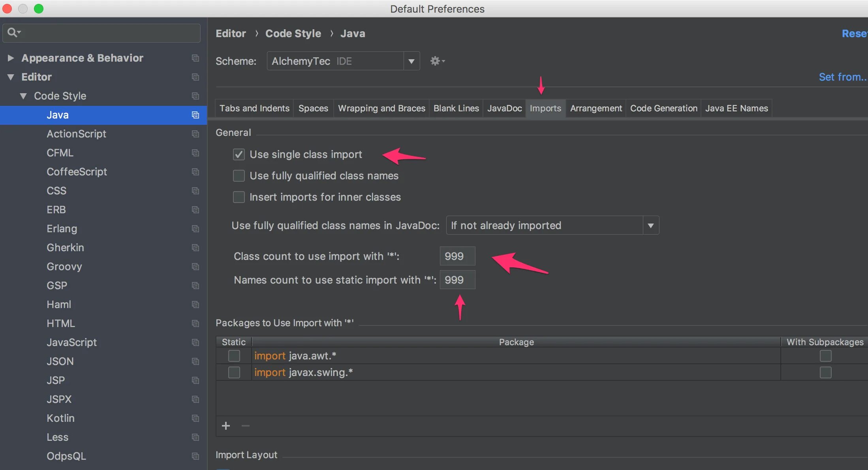This screenshot has width=868, height=470.
Task: Click the copy-settings icon beside Appearance & Behavior
Action: click(195, 58)
